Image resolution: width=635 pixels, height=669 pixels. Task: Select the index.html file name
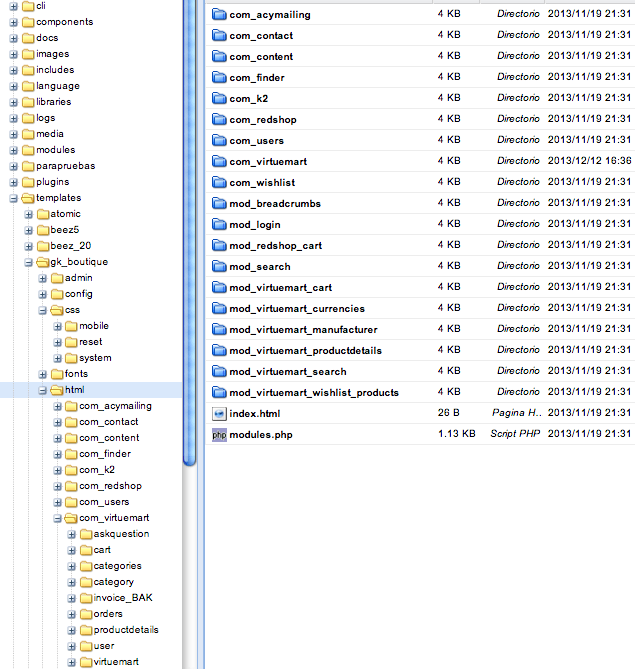tap(255, 413)
